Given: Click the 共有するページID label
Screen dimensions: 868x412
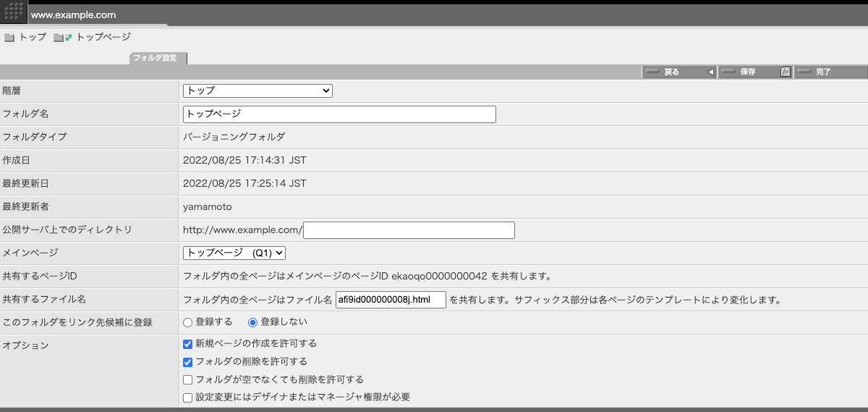Looking at the screenshot, I should pos(40,276).
